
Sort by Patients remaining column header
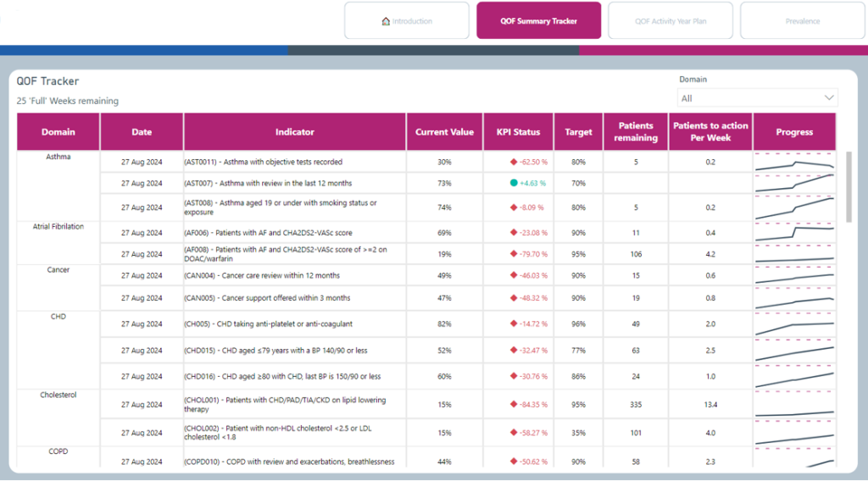636,132
